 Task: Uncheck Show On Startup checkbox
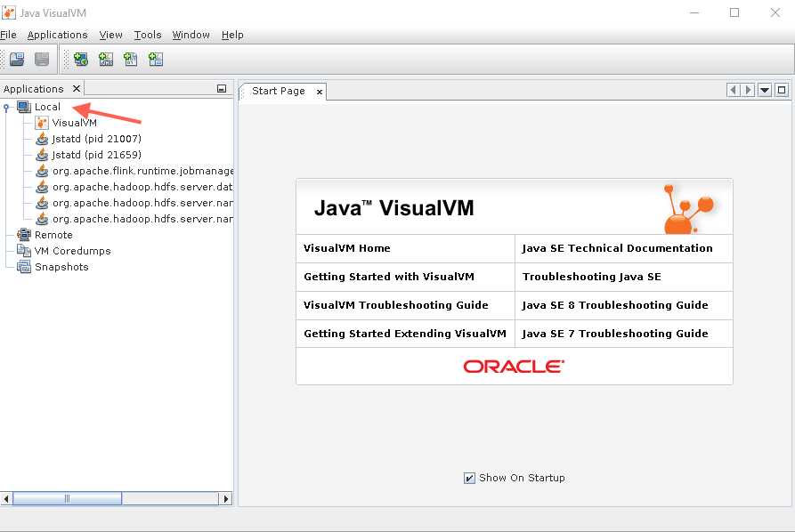(x=469, y=478)
